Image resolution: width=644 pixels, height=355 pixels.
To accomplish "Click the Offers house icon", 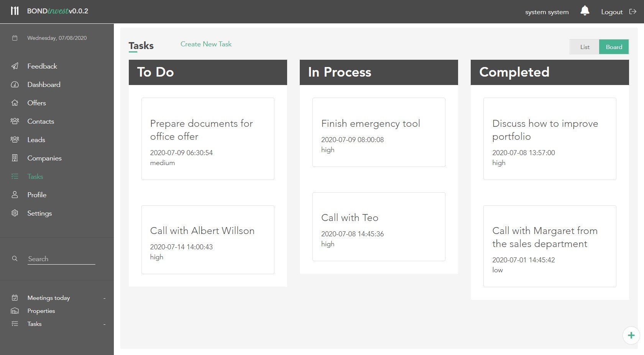I will coord(15,103).
